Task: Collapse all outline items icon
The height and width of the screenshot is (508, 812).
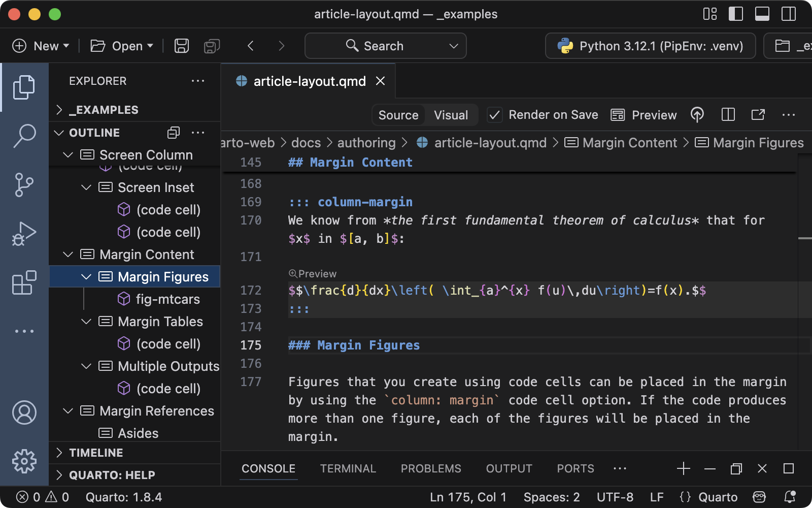Action: (174, 133)
